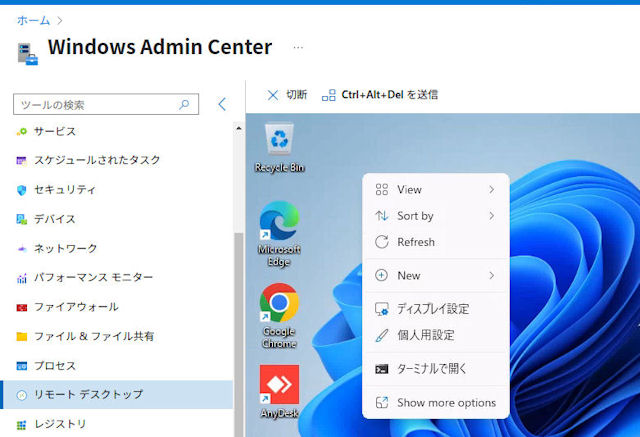The height and width of the screenshot is (437, 640).
Task: Open the レジストリ tool
Action: [x=116, y=424]
